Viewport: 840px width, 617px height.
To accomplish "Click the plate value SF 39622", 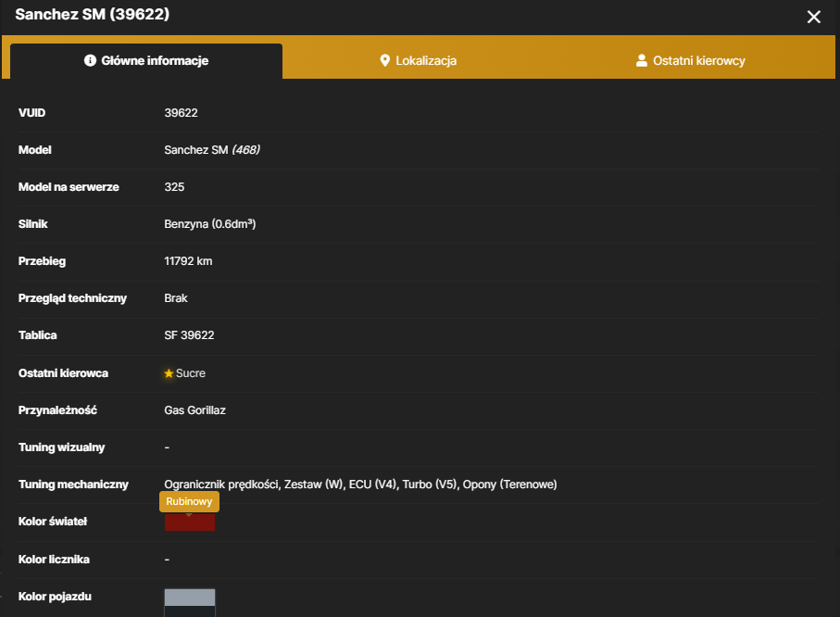I will (189, 335).
